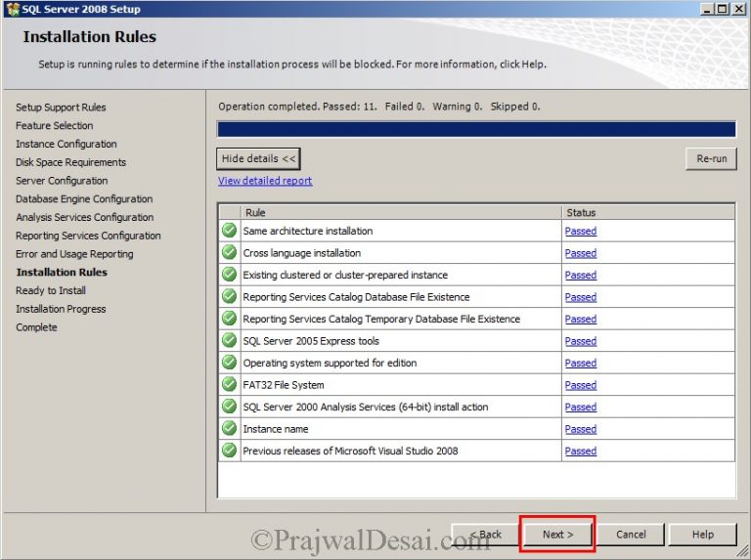The height and width of the screenshot is (560, 751).
Task: Open Help for setup
Action: (703, 535)
